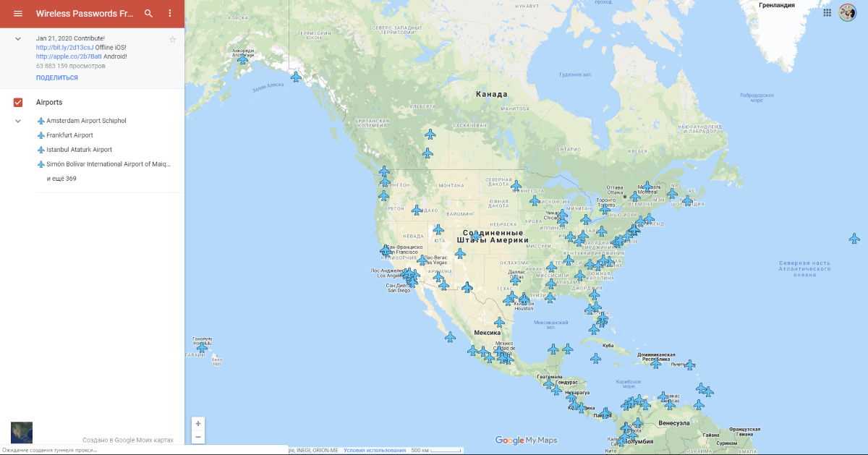Select Istanbul Ataturk Airport in the list

pos(79,150)
